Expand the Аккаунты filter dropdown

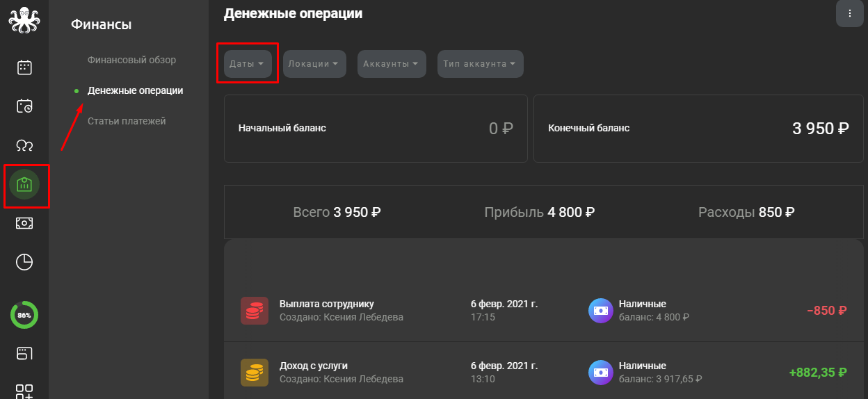pyautogui.click(x=392, y=63)
